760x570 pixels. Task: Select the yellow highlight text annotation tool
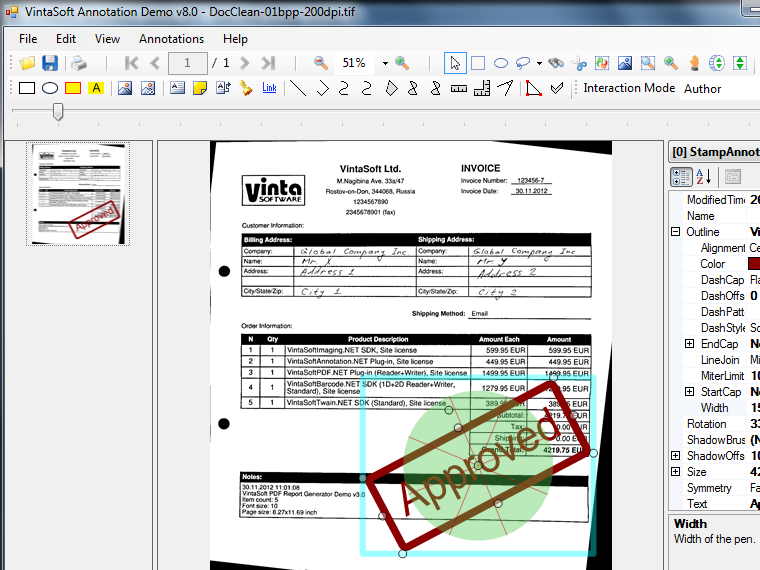coord(96,88)
